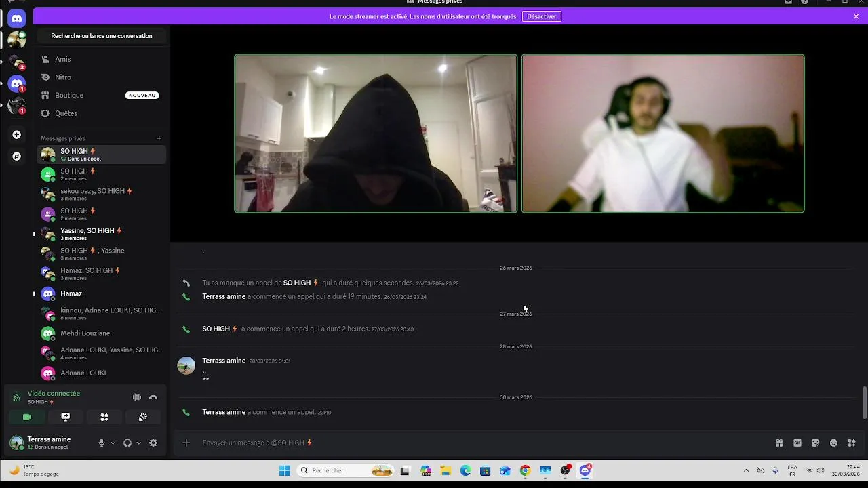Open SO HIGH, Yassine group chat
Viewport: 868px width, 488px height.
(102, 254)
